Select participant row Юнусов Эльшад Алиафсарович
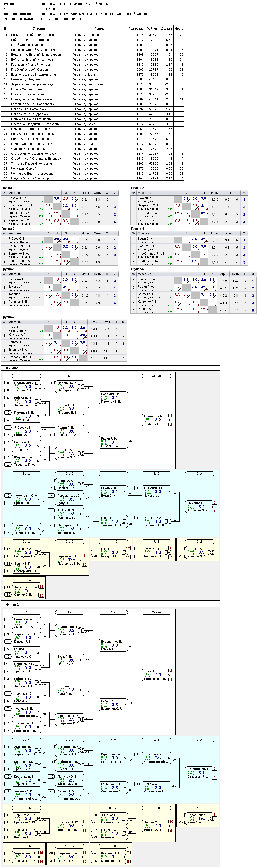Viewport: 259px width, 868px height. [x=93, y=179]
